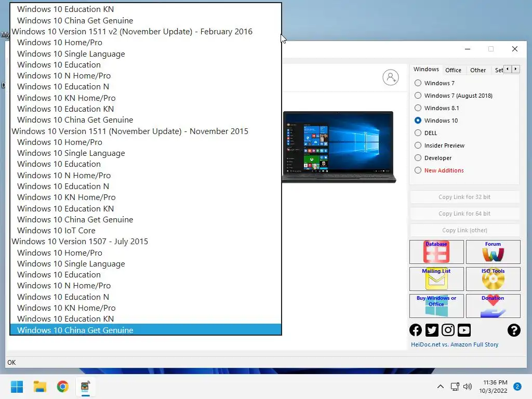Open the network tray icon

(455, 387)
